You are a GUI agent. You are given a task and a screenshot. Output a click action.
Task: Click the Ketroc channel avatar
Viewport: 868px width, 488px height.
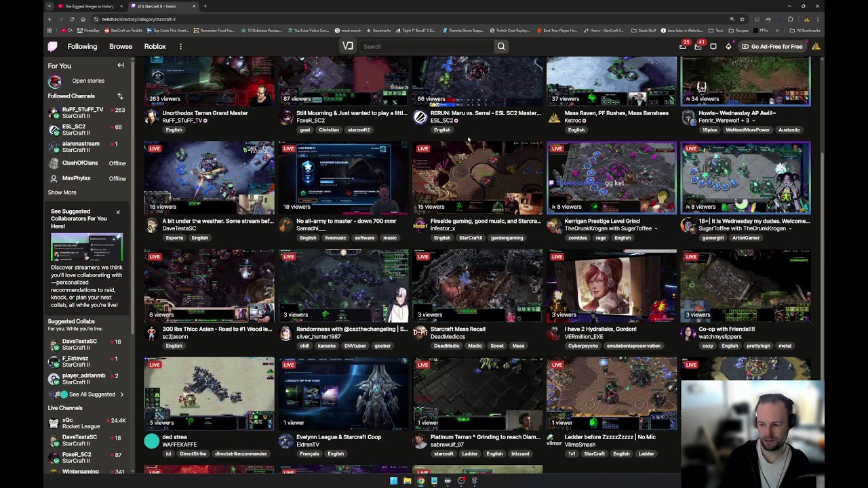(x=554, y=117)
